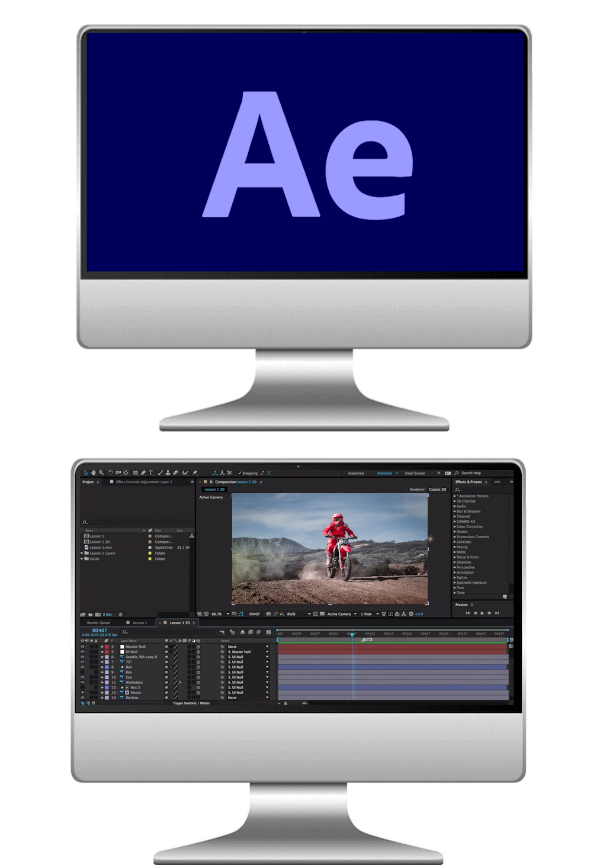This screenshot has height=868, width=616.
Task: Select the Standard workspace
Action: pos(384,473)
